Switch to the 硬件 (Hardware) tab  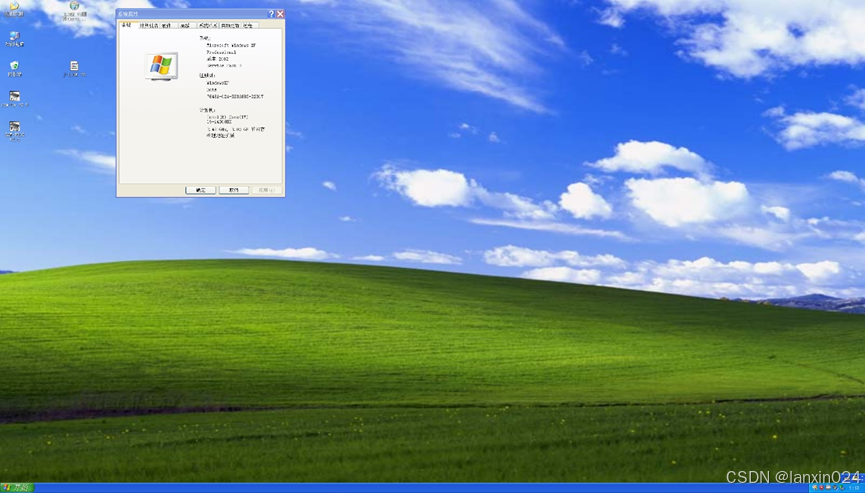(x=169, y=25)
